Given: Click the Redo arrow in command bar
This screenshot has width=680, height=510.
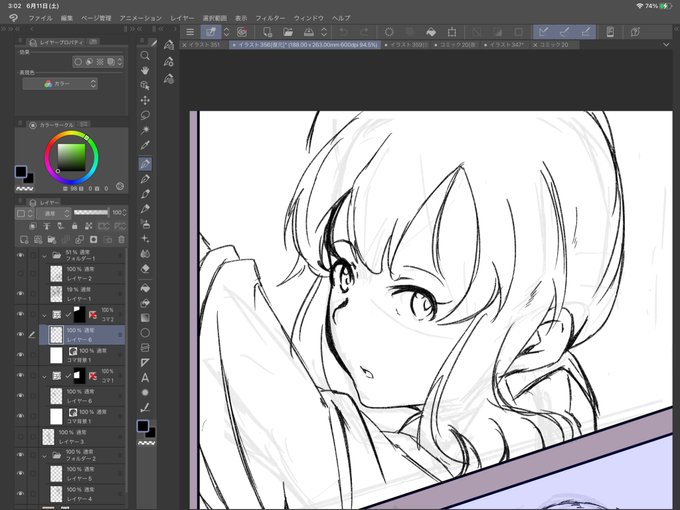Looking at the screenshot, I should tap(364, 32).
